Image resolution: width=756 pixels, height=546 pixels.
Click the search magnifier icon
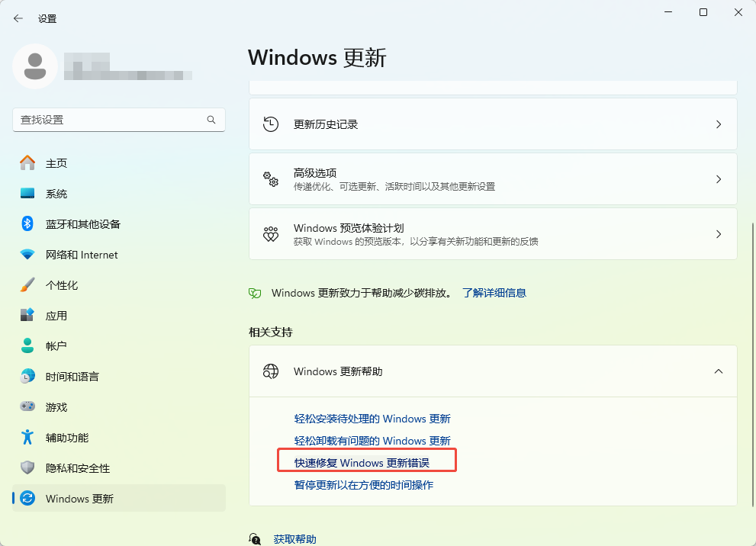[x=211, y=120]
